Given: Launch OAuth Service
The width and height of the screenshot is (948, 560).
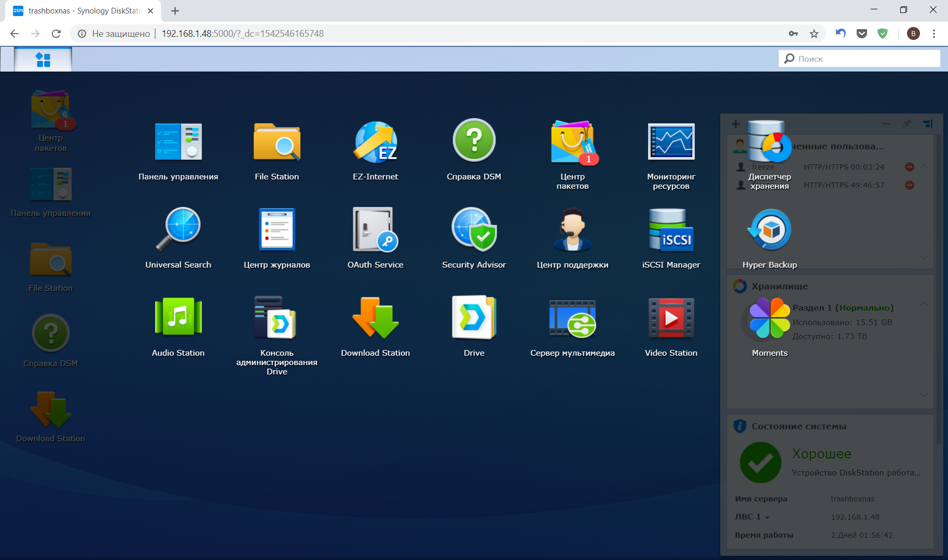Looking at the screenshot, I should [375, 239].
